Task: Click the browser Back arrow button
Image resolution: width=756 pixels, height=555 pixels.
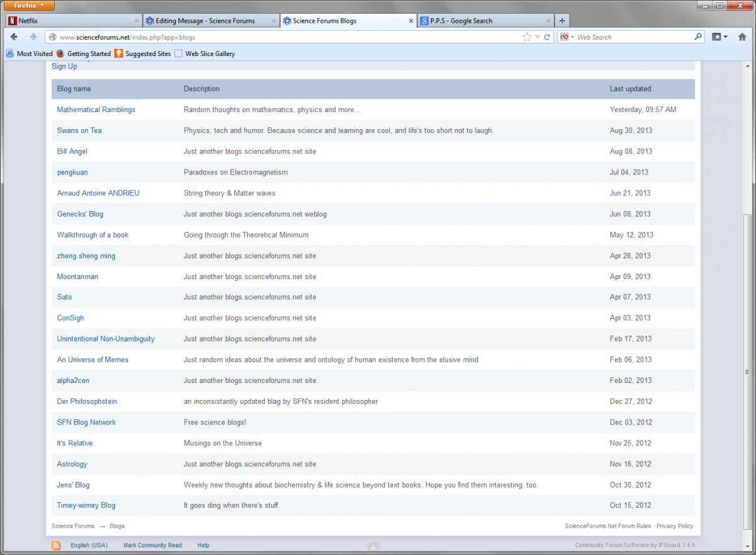Action: pyautogui.click(x=14, y=37)
